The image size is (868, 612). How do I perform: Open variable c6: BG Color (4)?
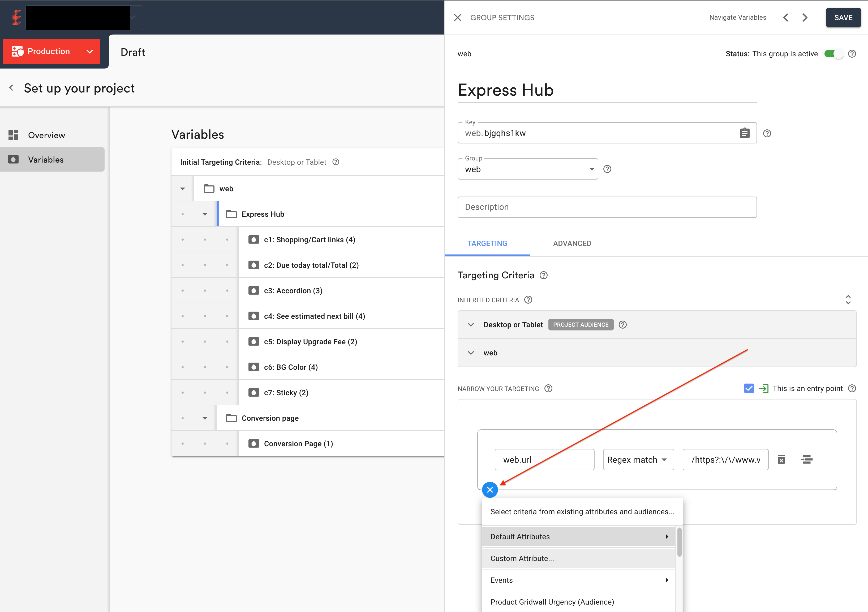[342, 367]
